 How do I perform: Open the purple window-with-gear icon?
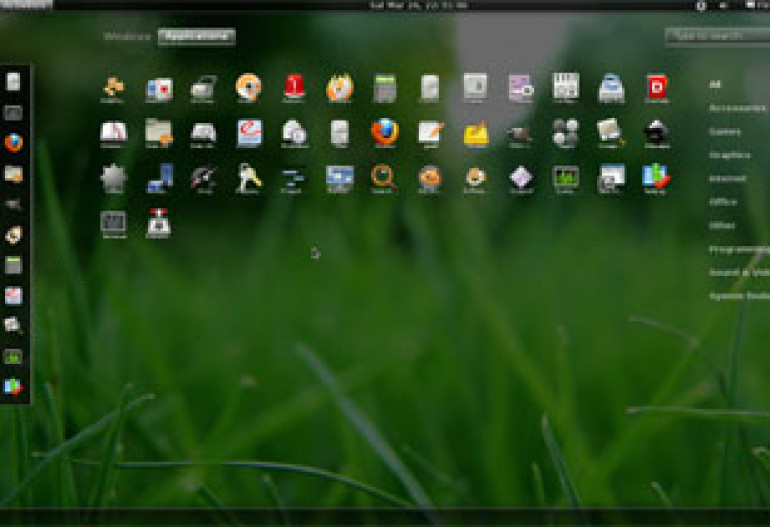tap(520, 88)
